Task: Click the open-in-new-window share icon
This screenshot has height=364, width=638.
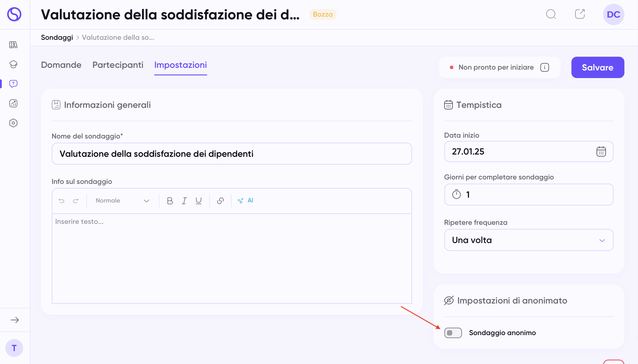Action: coord(580,14)
